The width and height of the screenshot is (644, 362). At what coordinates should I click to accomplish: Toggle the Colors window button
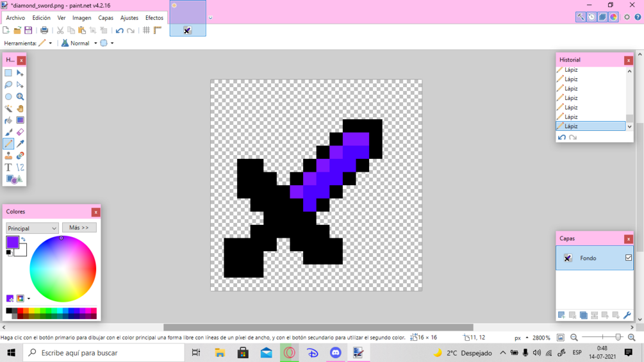614,17
